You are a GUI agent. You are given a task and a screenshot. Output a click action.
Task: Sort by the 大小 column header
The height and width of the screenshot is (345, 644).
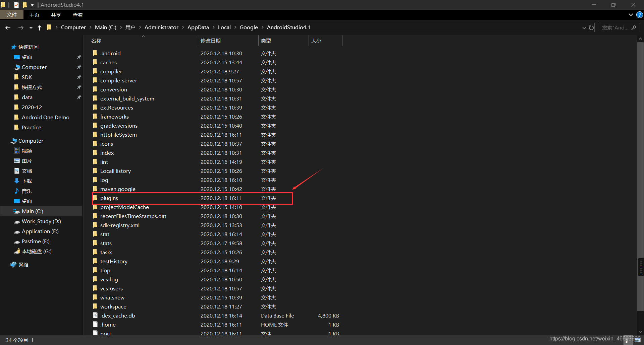point(316,41)
